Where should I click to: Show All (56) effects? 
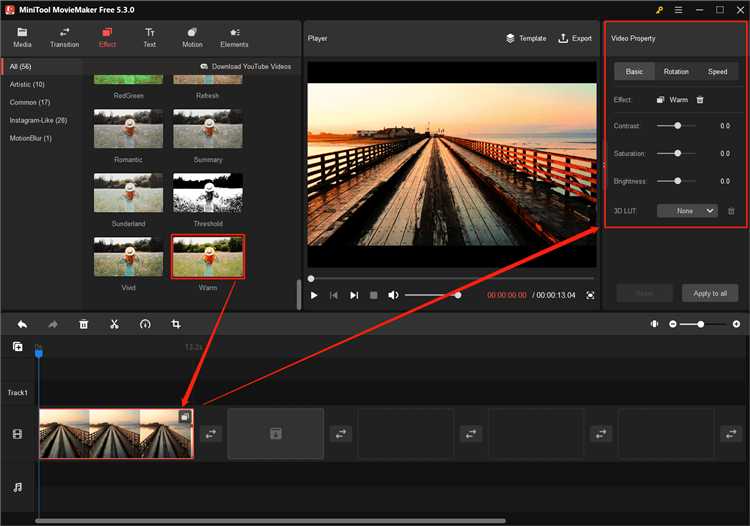pyautogui.click(x=21, y=66)
